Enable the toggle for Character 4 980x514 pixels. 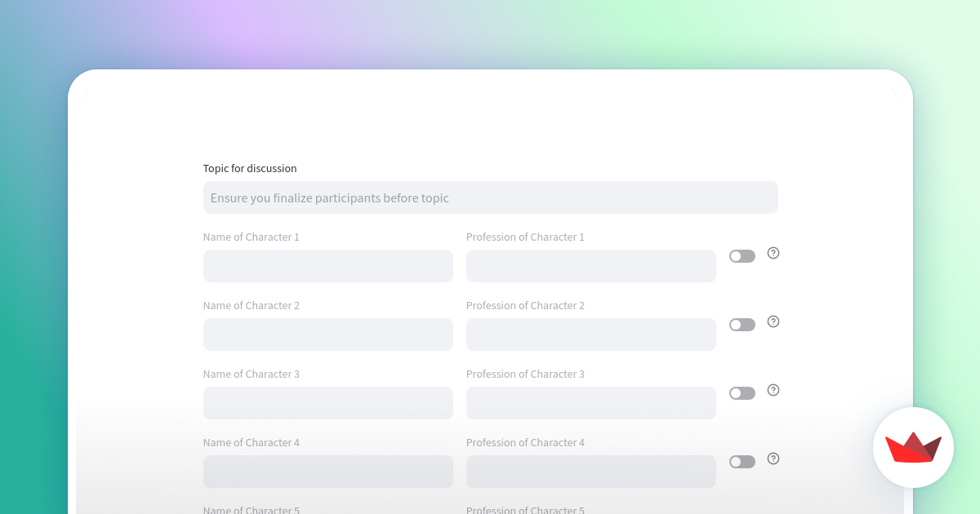click(x=742, y=462)
